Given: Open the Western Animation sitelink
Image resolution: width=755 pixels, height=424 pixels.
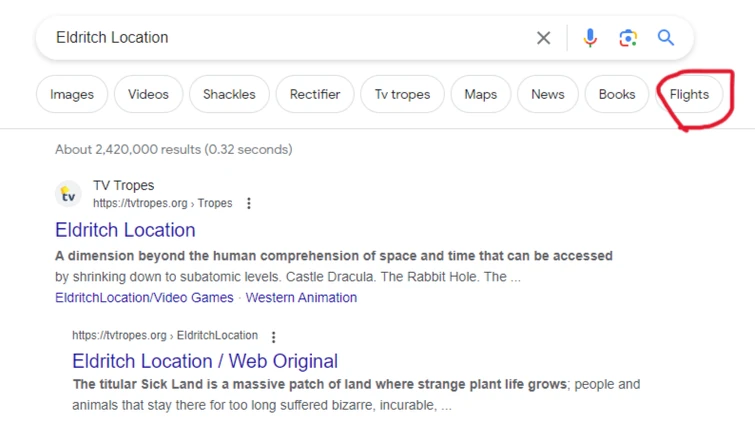Looking at the screenshot, I should pos(301,297).
